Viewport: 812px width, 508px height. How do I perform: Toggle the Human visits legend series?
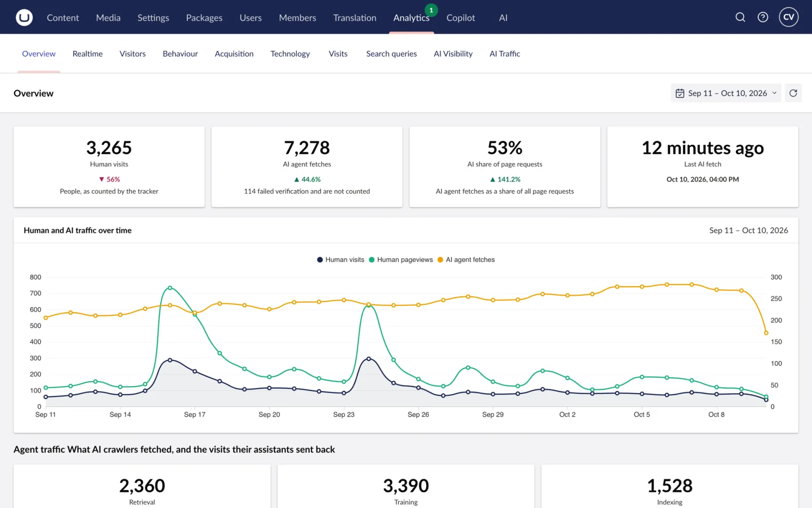pos(341,260)
